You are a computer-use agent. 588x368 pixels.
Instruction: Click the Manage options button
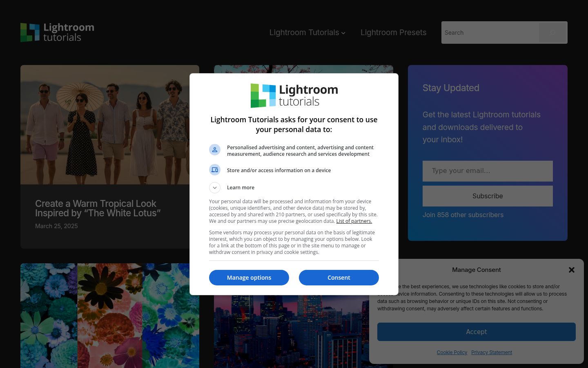(249, 278)
